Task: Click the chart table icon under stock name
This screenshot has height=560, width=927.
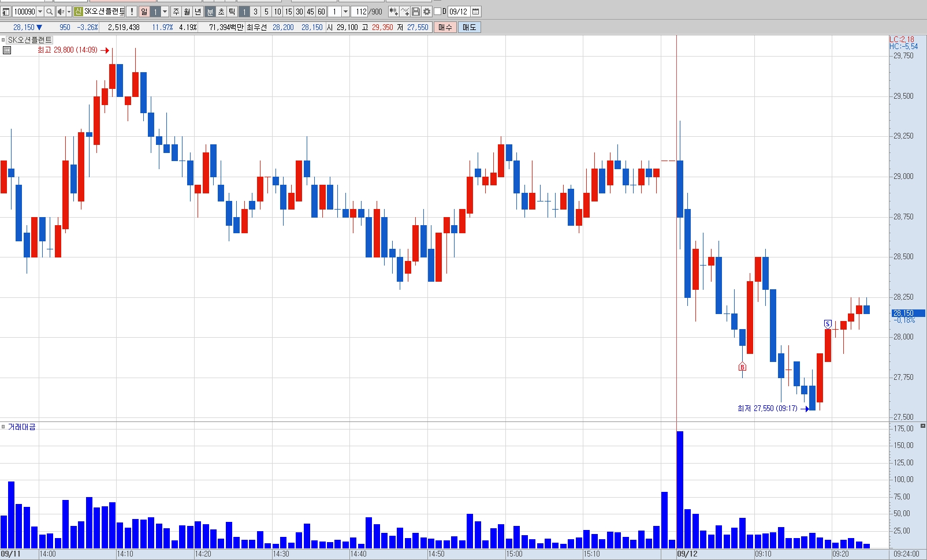Action: pos(7,50)
